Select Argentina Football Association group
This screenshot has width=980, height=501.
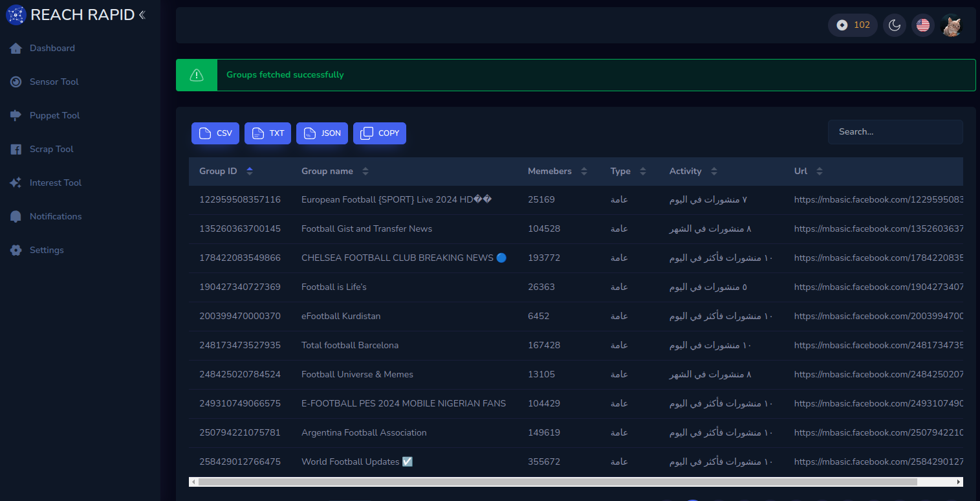pos(364,432)
